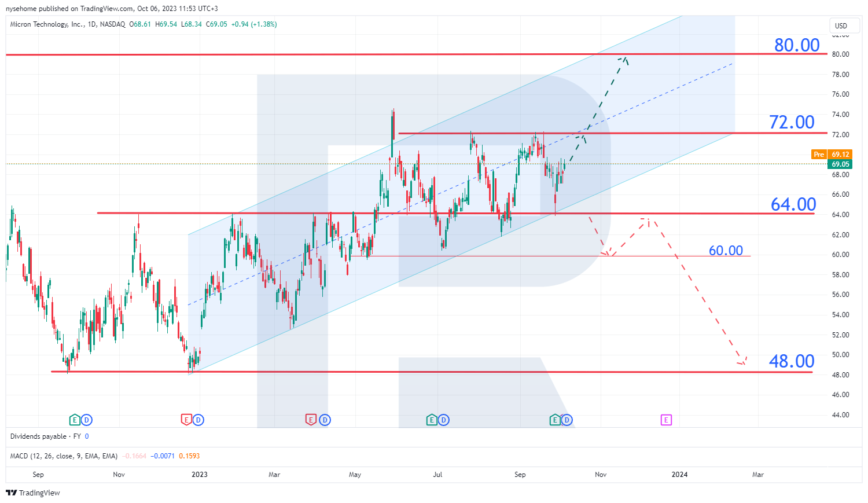Click the NASDAQ exchange label
This screenshot has width=868, height=503.
click(x=112, y=24)
